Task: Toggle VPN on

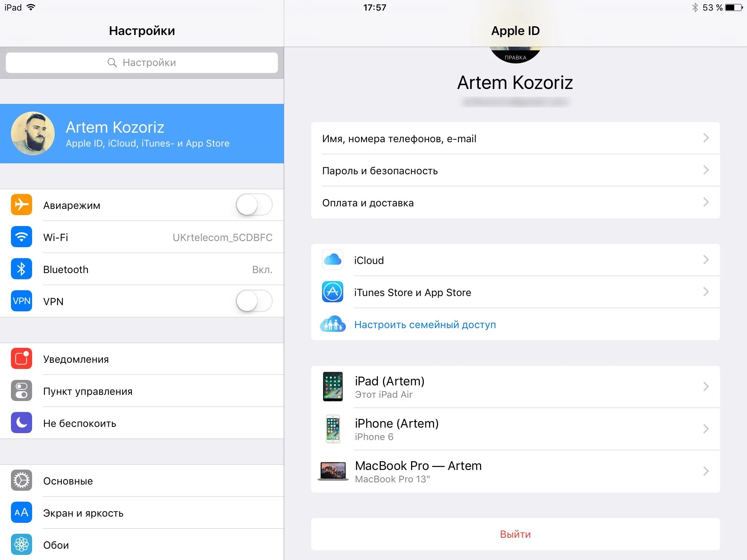Action: click(254, 300)
